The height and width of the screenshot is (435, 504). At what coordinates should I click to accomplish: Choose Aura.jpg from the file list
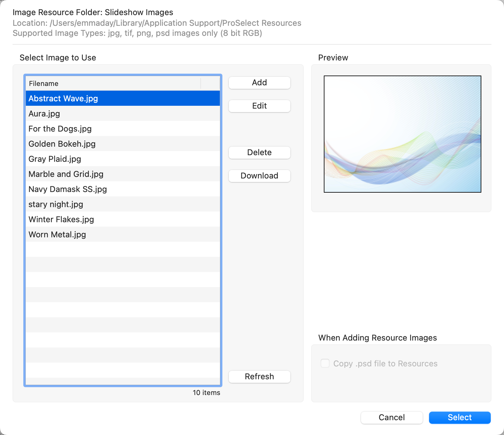click(44, 114)
